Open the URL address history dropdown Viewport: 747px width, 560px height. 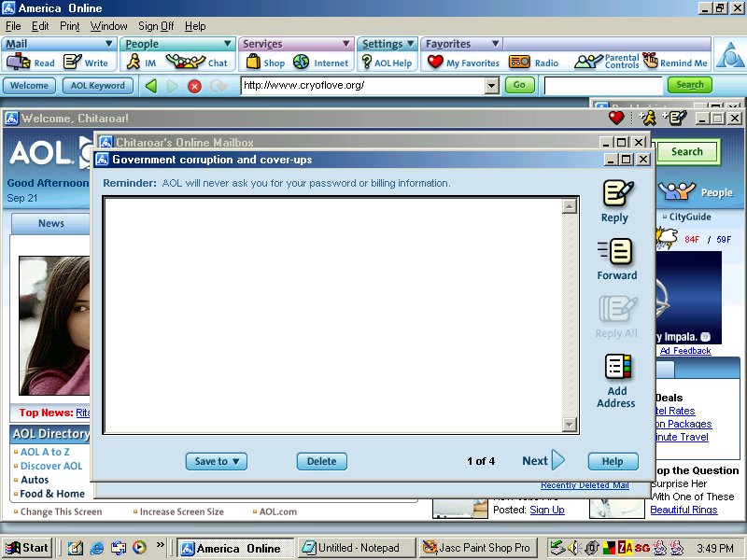pos(492,86)
